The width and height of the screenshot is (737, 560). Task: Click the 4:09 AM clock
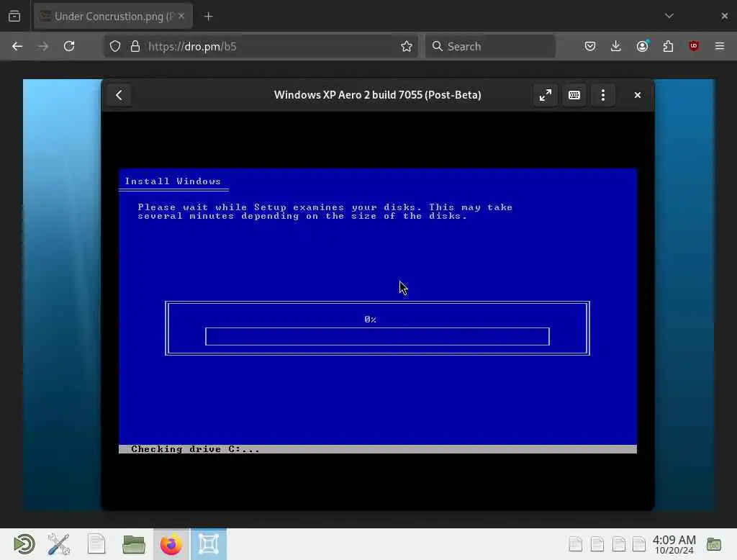(x=674, y=544)
